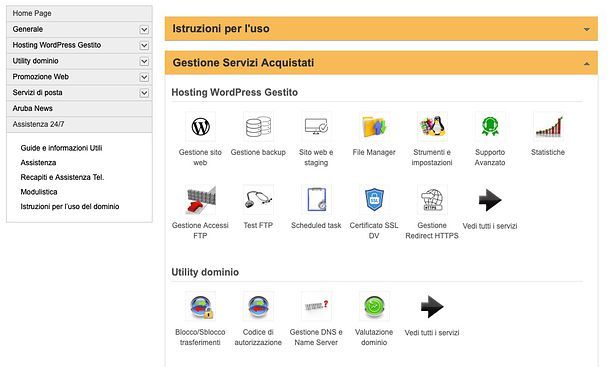Click the Assistenza submenu link
The width and height of the screenshot is (610, 367).
(38, 163)
